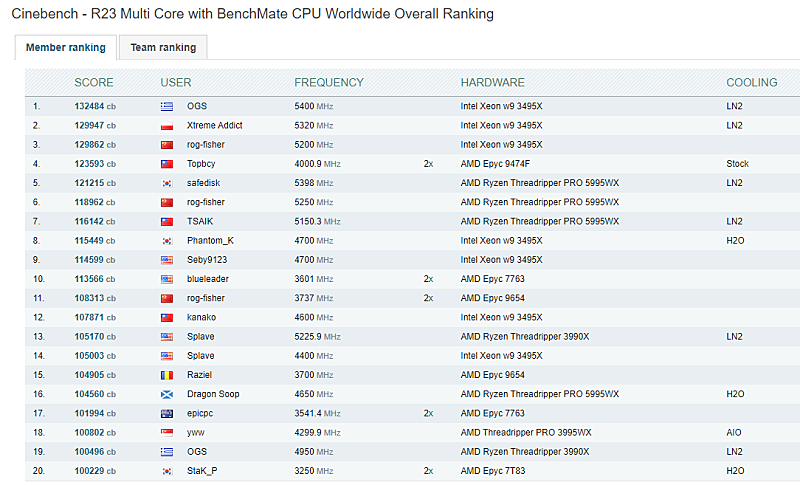This screenshot has width=800, height=485.
Task: Click the Korean flag beside StaK_P
Action: click(167, 471)
